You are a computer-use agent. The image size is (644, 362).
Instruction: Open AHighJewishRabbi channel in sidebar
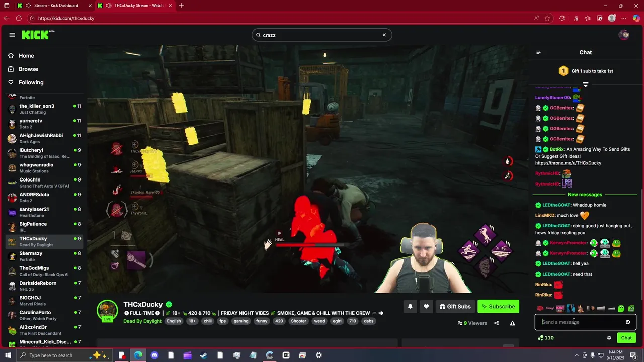tap(44, 138)
